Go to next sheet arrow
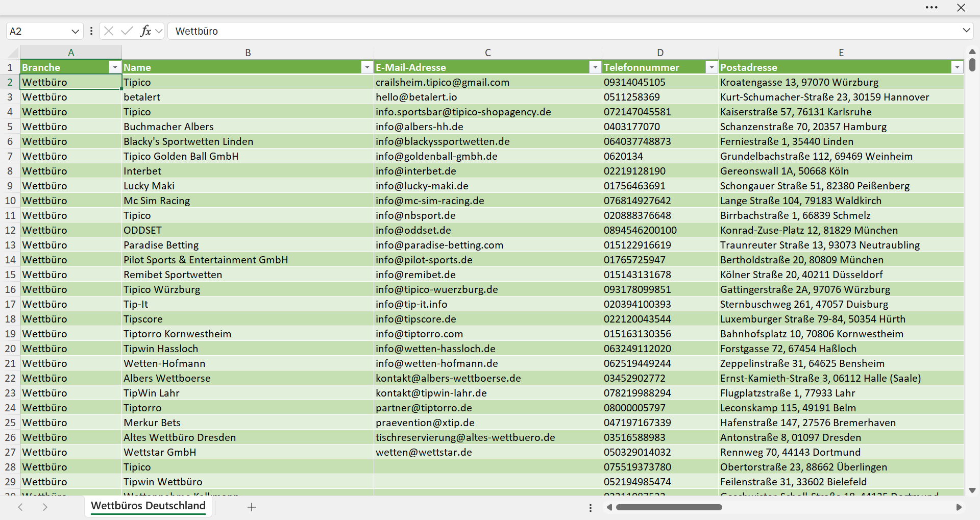 click(x=45, y=507)
